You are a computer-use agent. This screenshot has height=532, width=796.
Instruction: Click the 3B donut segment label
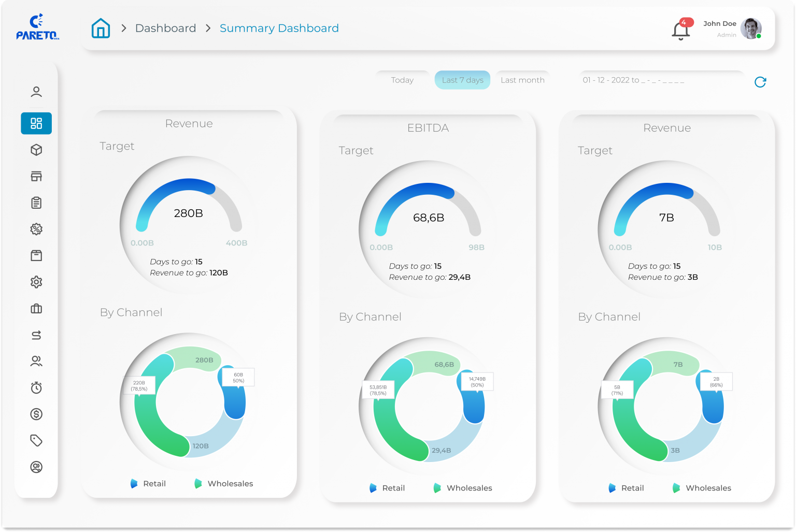[675, 451]
